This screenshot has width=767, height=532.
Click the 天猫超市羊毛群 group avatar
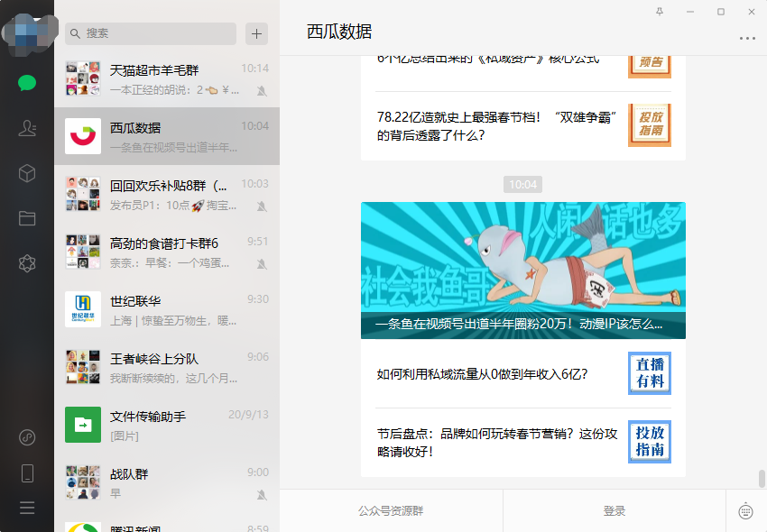coord(83,78)
